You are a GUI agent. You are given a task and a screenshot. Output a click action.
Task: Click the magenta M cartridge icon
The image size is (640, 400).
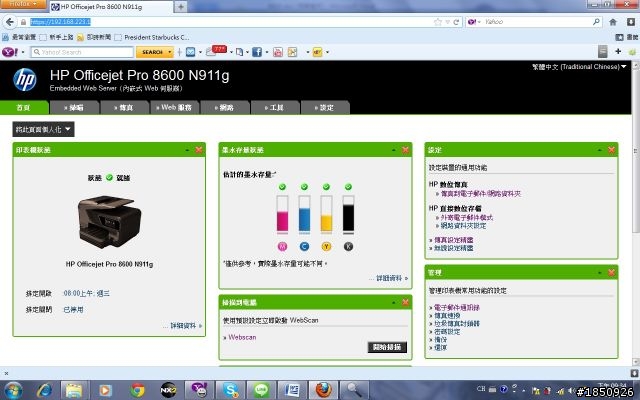pos(282,246)
